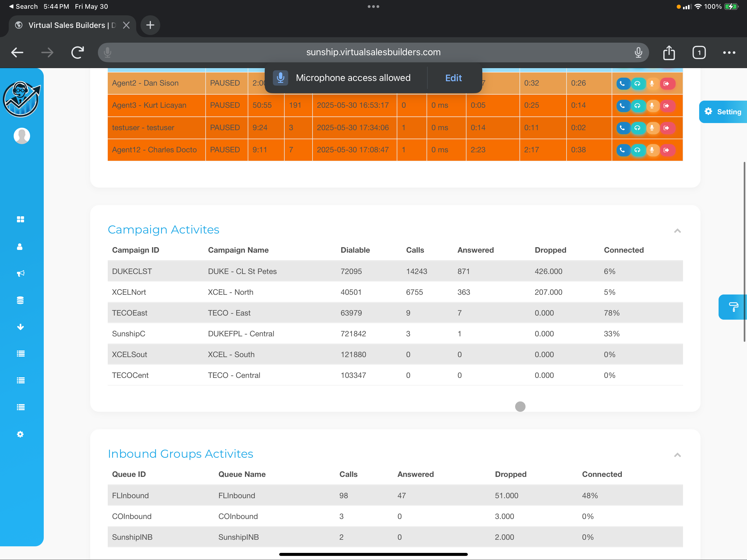Image resolution: width=747 pixels, height=560 pixels.
Task: Open the dashboard grid icon in sidebar
Action: tap(21, 220)
